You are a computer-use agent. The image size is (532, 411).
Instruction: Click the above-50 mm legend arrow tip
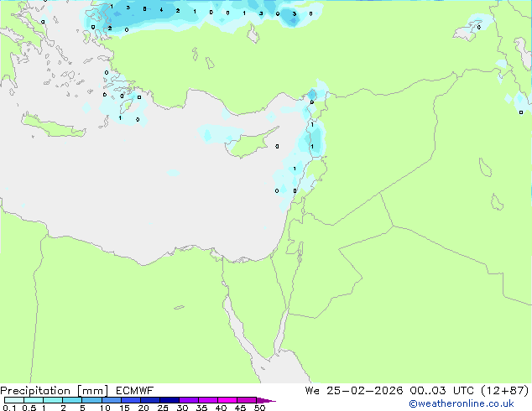click(266, 400)
